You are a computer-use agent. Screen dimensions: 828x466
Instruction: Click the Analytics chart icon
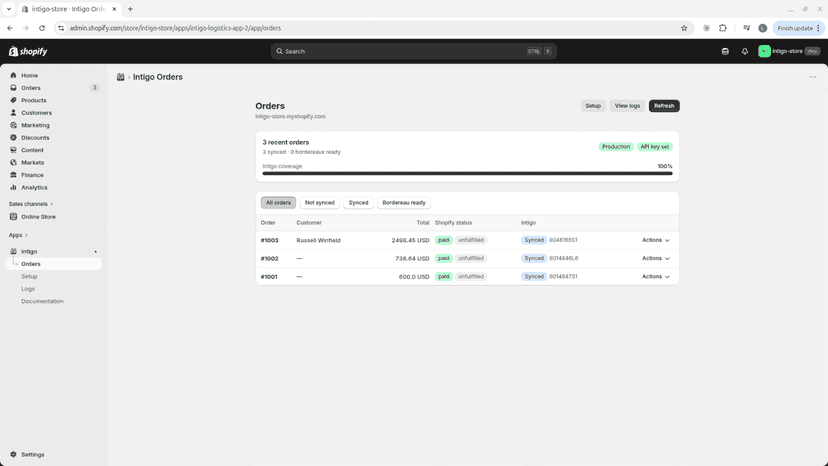(x=13, y=187)
